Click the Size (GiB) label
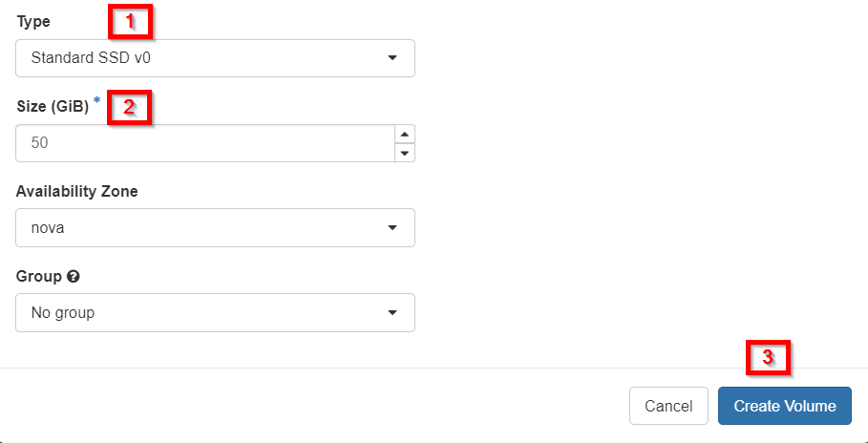This screenshot has width=868, height=443. (x=53, y=107)
